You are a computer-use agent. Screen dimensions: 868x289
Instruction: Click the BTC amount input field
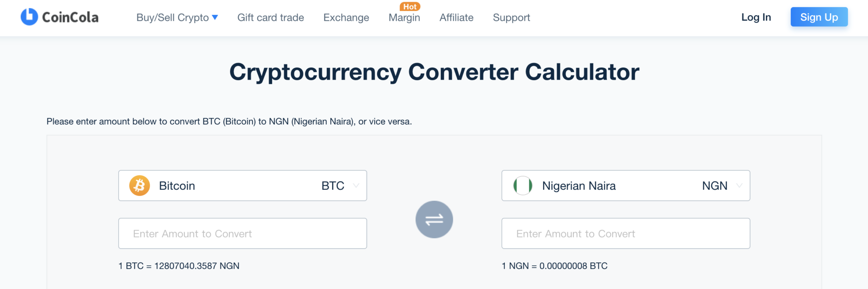242,233
